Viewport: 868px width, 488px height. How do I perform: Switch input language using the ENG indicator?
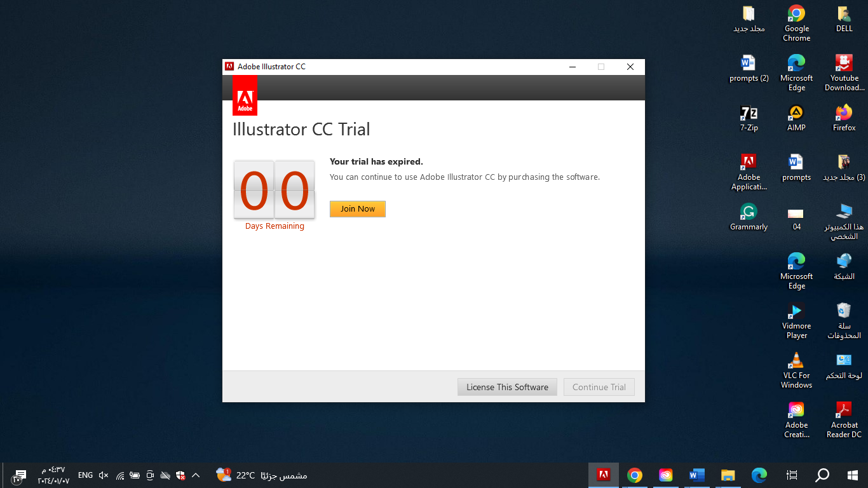pos(85,475)
